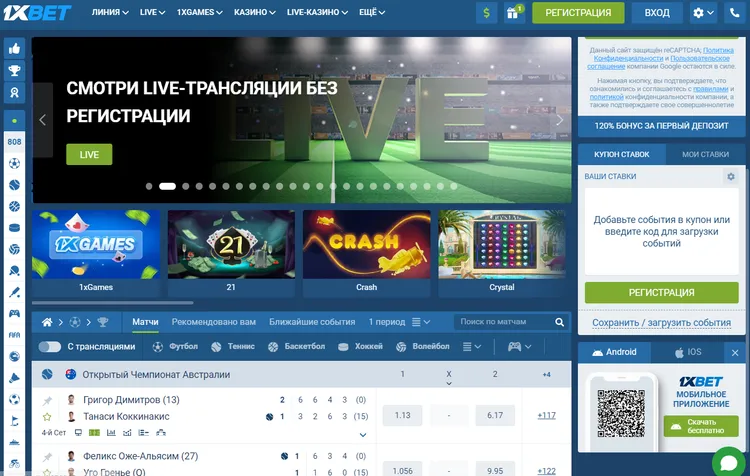The width and height of the screenshot is (750, 476).
Task: Select the table tennis sidebar icon
Action: [14, 271]
